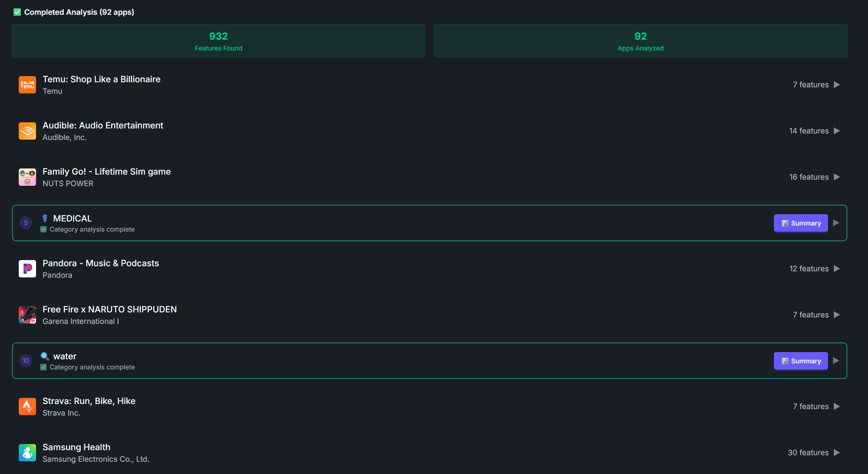Expand the Temu row arrow
This screenshot has height=474, width=868.
pyautogui.click(x=837, y=85)
